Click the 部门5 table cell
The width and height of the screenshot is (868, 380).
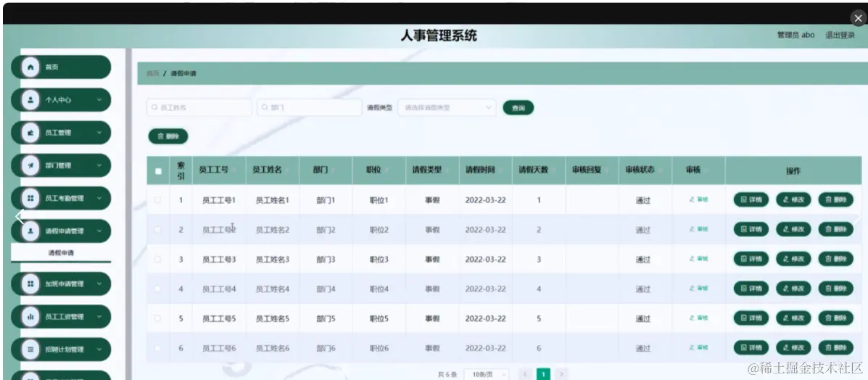coord(326,318)
